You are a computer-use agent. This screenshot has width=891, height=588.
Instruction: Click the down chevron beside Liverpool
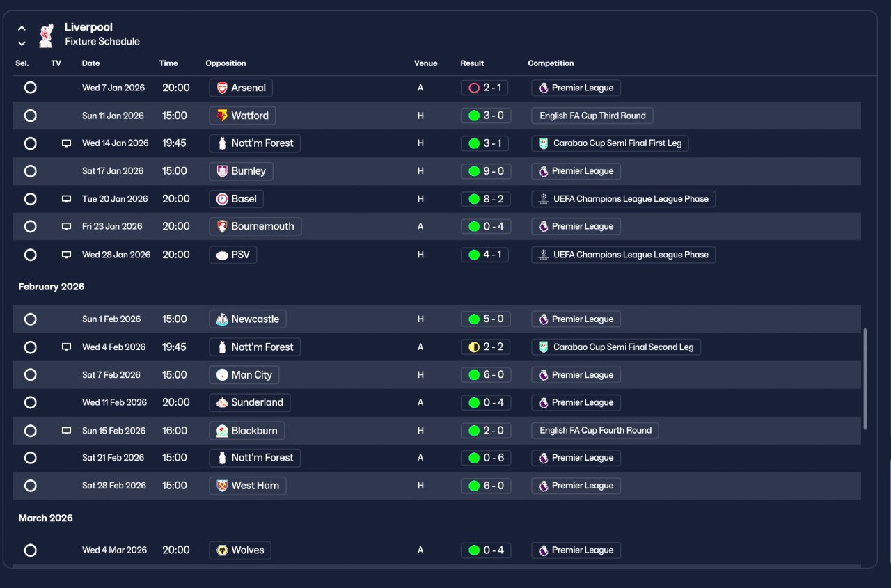click(22, 43)
